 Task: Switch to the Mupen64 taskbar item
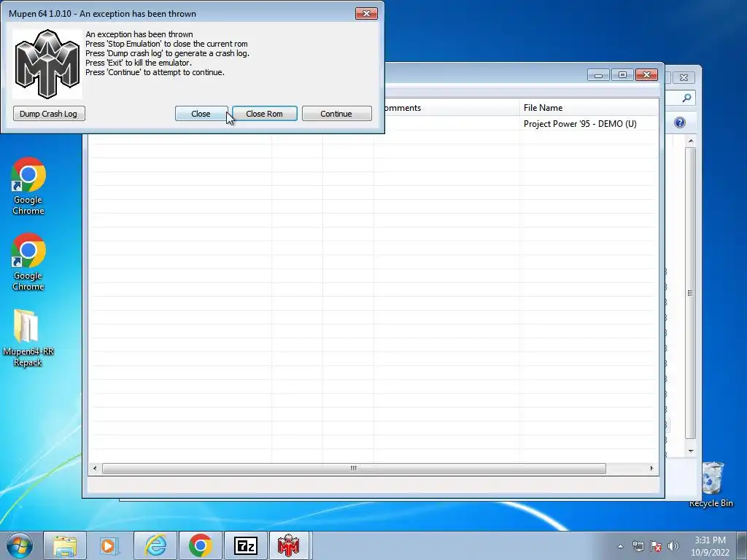(289, 545)
